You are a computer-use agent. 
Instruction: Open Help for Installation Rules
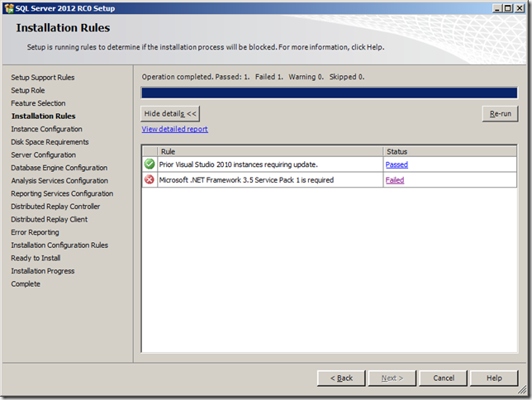(494, 378)
